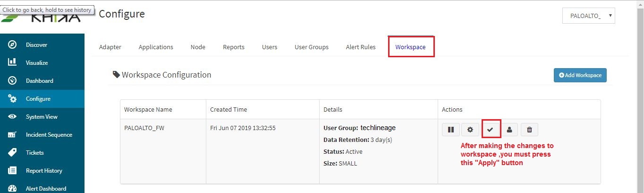Open the PALOALTO_ workspace dropdown
This screenshot has width=644, height=193.
point(589,16)
